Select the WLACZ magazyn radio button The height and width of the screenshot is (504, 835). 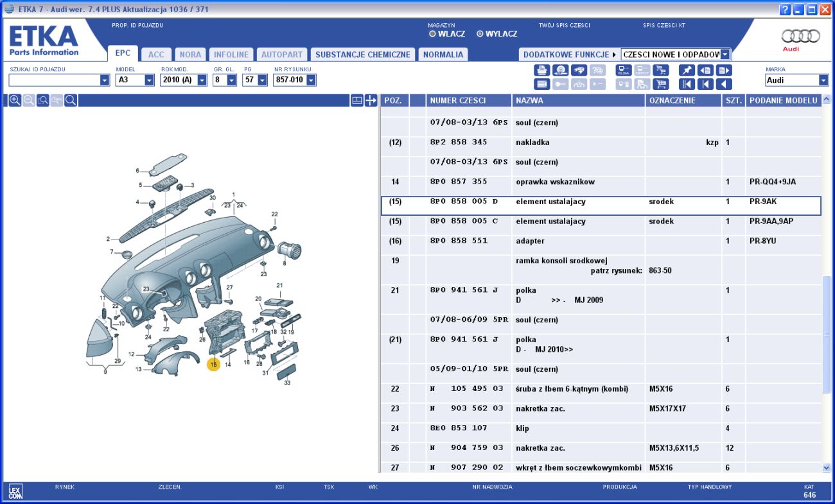pos(432,34)
